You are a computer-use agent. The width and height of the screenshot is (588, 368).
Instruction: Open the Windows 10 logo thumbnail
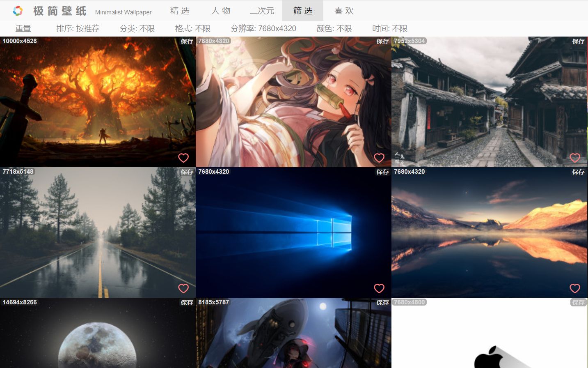pos(293,232)
